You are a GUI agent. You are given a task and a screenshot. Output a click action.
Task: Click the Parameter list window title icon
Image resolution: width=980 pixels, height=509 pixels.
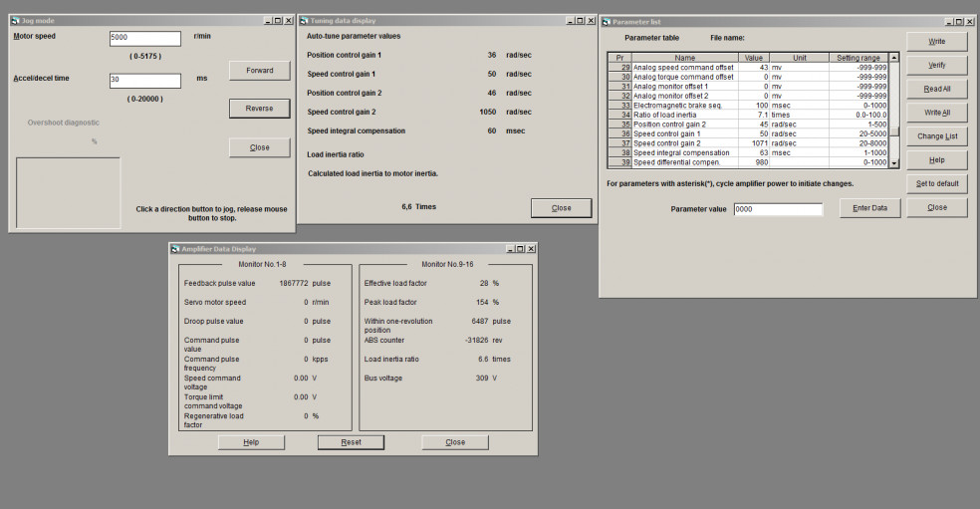point(607,22)
